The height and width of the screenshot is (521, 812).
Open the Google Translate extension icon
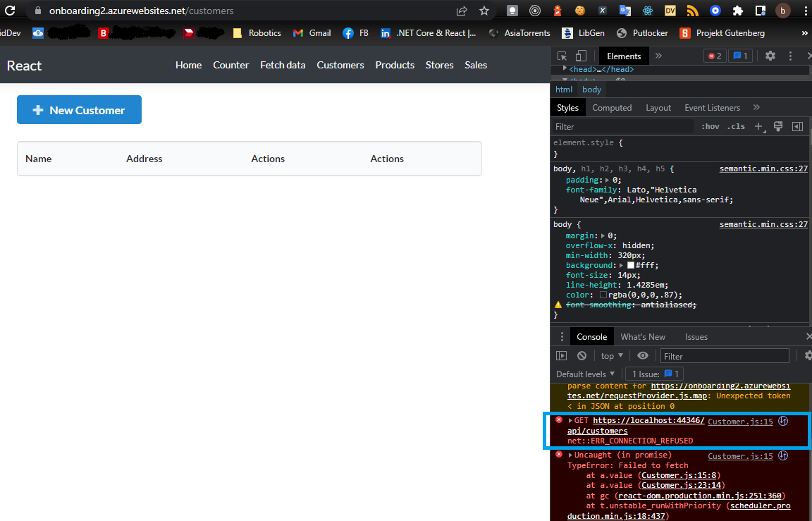tap(625, 11)
